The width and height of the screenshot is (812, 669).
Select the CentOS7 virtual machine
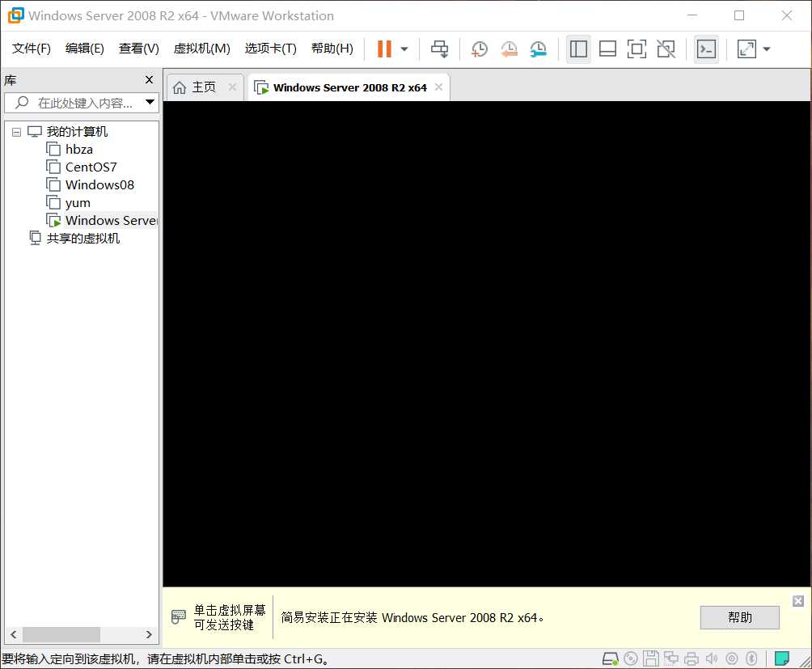click(x=91, y=167)
